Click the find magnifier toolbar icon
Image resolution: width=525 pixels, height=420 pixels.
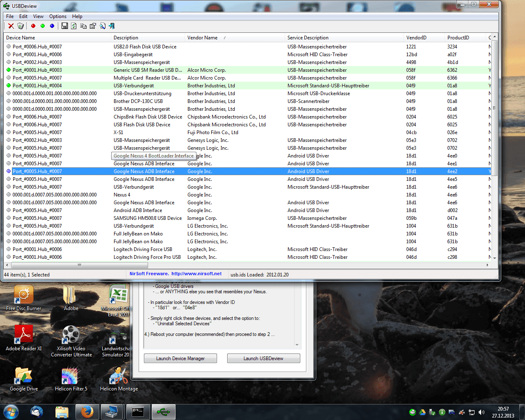coord(102,26)
